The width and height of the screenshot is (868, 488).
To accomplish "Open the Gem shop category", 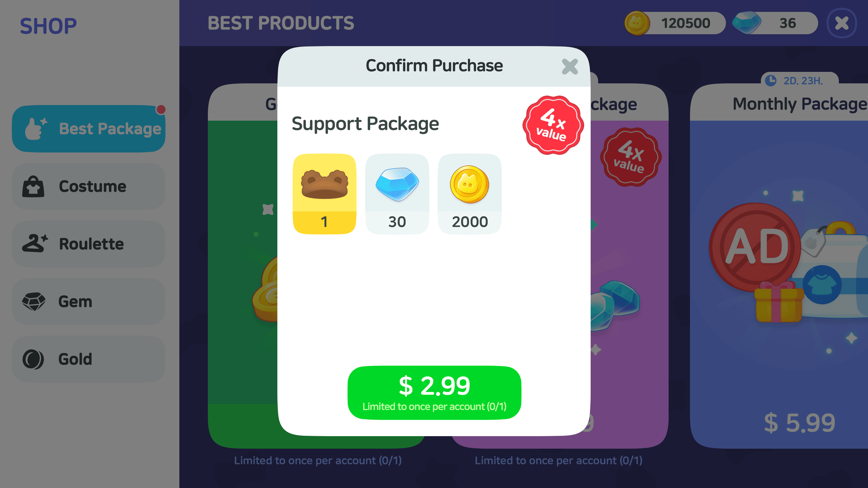I will point(89,302).
